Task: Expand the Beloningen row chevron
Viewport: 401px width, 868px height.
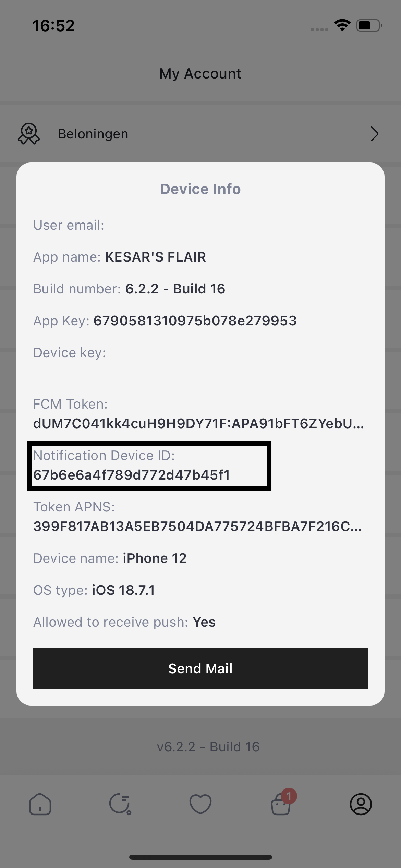Action: click(x=374, y=134)
